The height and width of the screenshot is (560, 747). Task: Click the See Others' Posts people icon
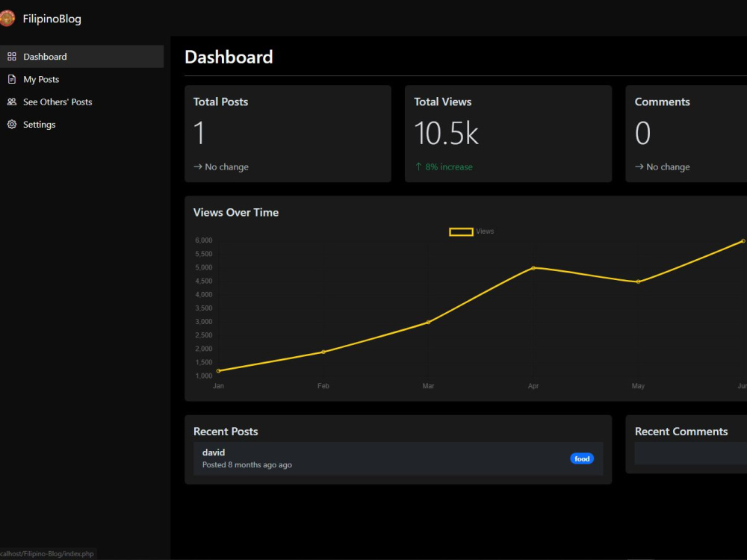(x=12, y=102)
